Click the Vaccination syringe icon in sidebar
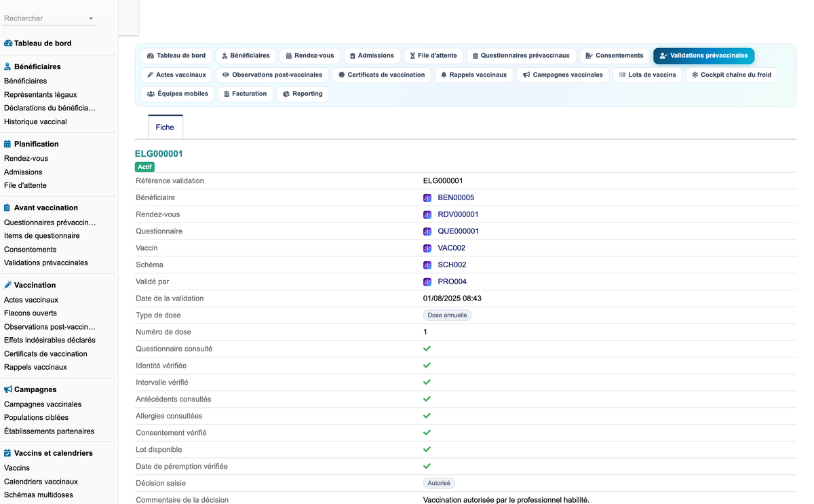This screenshot has width=814, height=504. click(x=8, y=286)
